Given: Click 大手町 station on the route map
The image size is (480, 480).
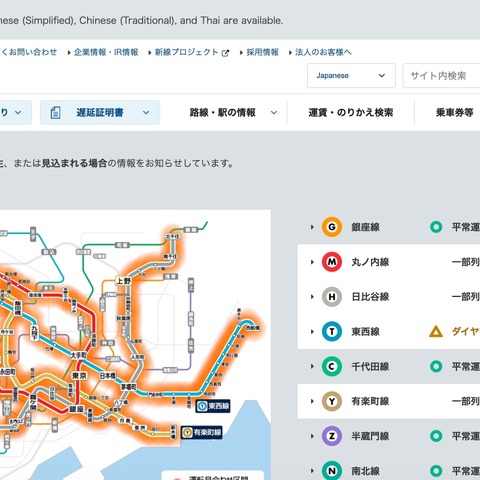Looking at the screenshot, I should (x=78, y=355).
